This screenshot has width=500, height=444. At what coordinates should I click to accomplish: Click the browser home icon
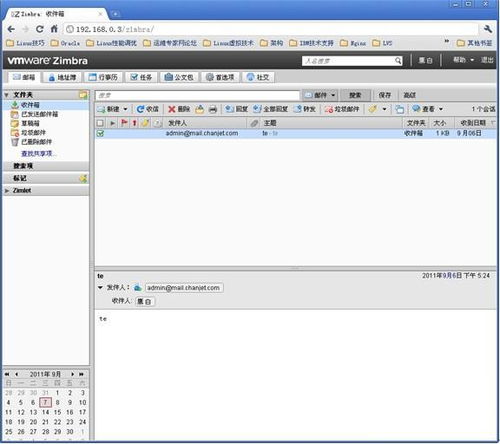tap(54, 29)
